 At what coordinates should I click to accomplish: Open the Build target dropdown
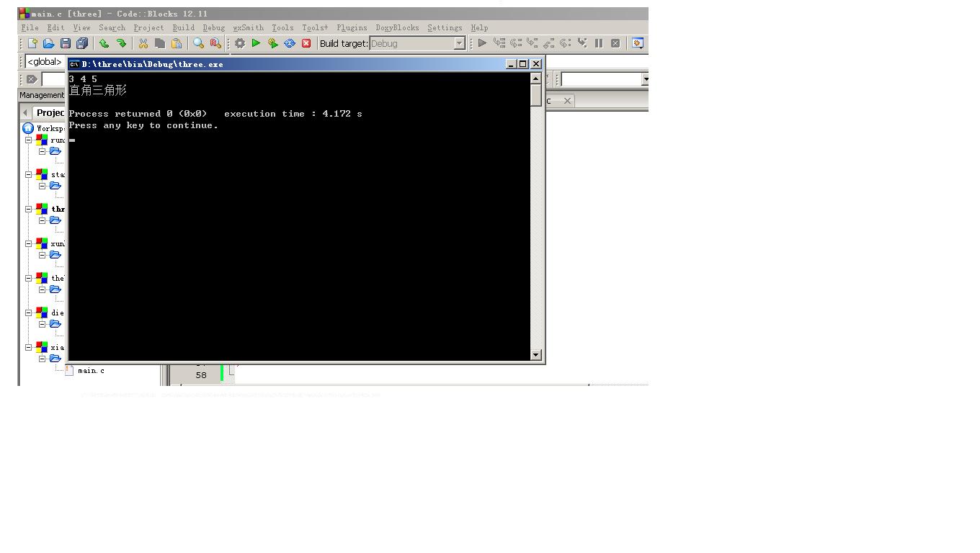click(459, 44)
